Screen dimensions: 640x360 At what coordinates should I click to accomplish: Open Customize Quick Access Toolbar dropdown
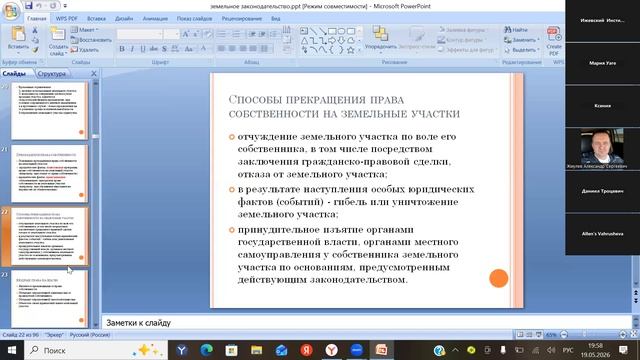point(65,6)
